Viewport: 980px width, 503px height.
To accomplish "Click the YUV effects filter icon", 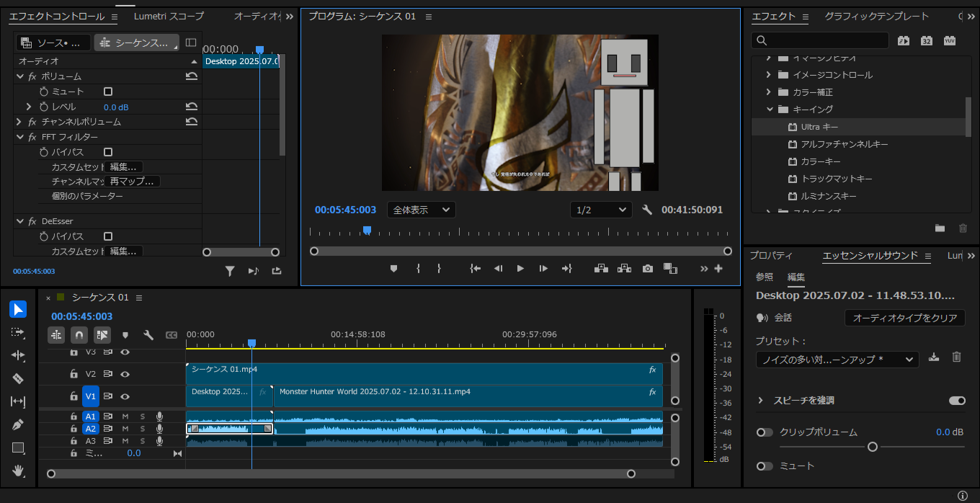I will [950, 40].
